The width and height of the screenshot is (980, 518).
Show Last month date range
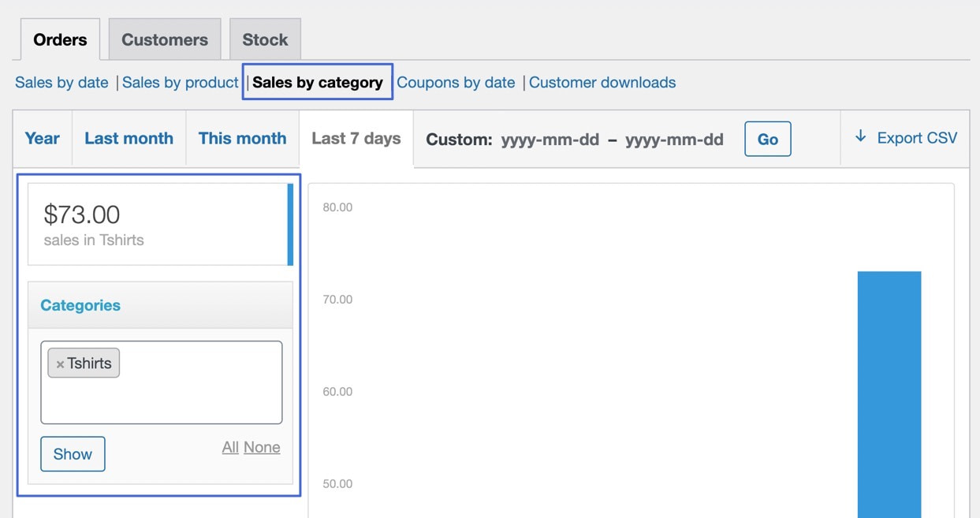[129, 139]
